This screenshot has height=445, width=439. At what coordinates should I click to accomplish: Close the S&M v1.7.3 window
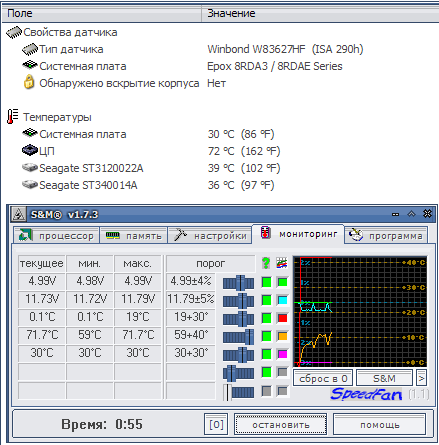[427, 214]
